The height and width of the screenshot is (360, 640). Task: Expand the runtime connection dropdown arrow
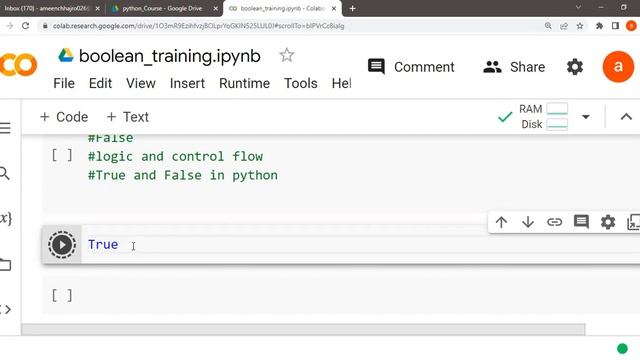point(585,117)
